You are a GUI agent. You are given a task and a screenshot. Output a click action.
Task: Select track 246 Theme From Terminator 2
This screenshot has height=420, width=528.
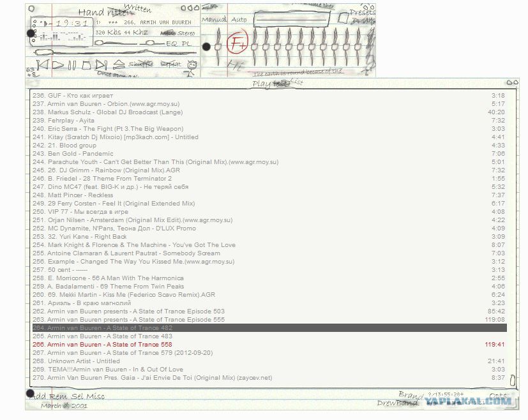269,179
